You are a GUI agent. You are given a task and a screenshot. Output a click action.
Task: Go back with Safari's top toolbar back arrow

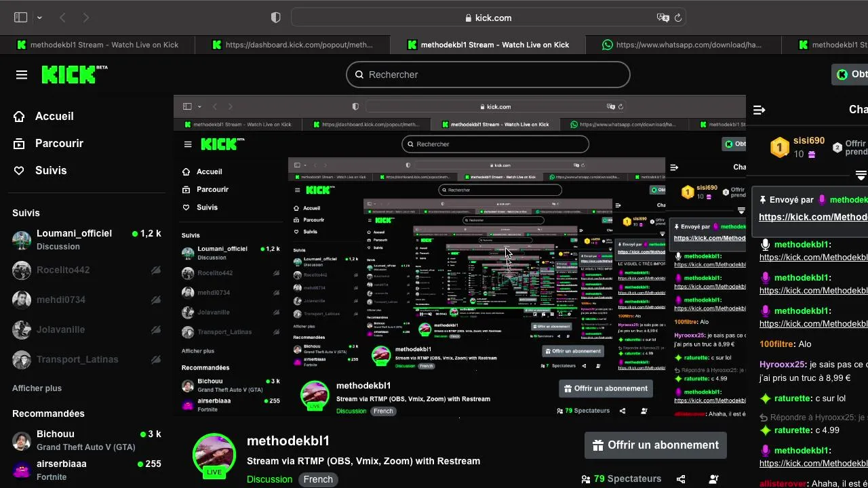coord(62,18)
